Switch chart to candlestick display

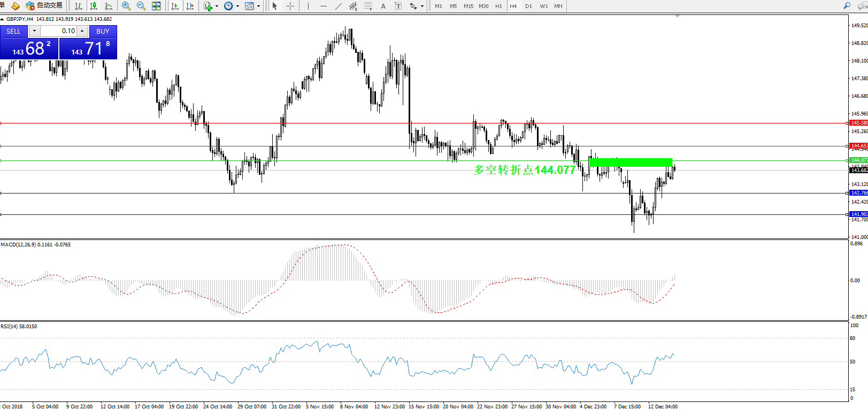coord(94,6)
